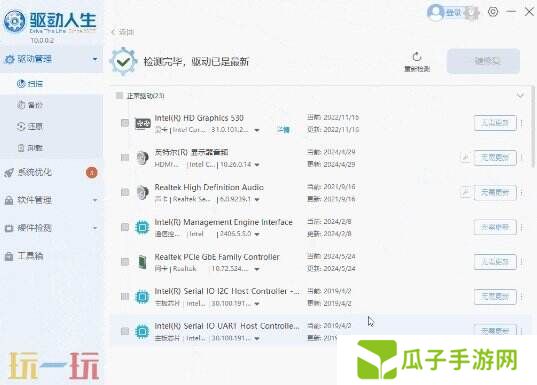Open version dropdown for Realtek High Definition Audio
537x385 pixels.
[x=257, y=200]
